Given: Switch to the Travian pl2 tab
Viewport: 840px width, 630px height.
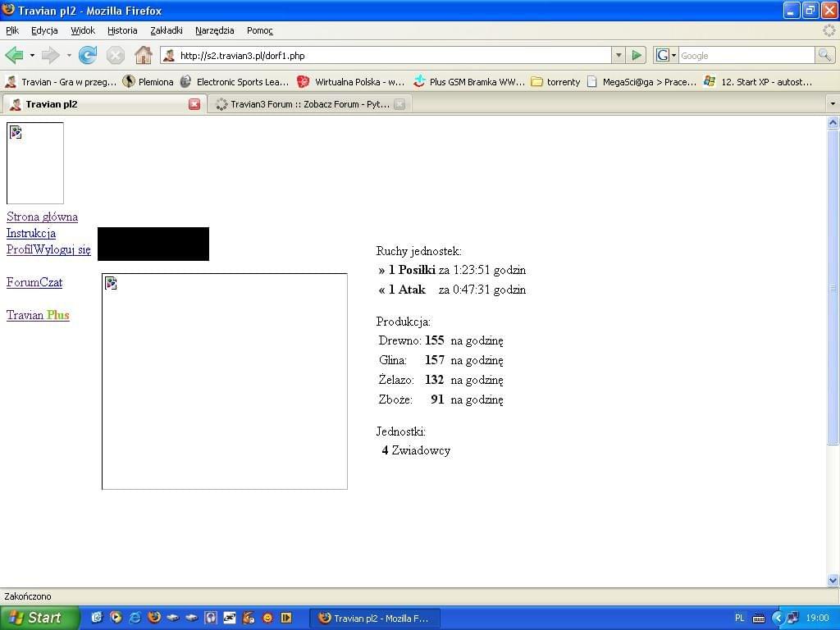Looking at the screenshot, I should click(103, 104).
